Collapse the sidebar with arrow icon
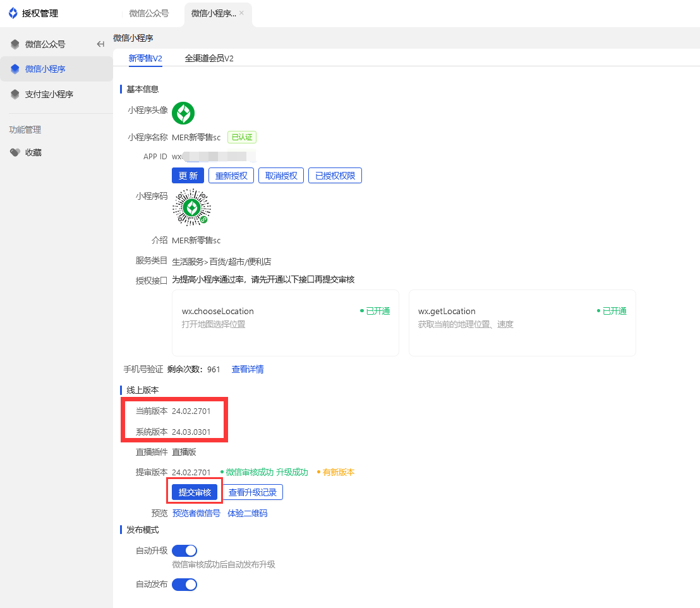 pos(100,44)
